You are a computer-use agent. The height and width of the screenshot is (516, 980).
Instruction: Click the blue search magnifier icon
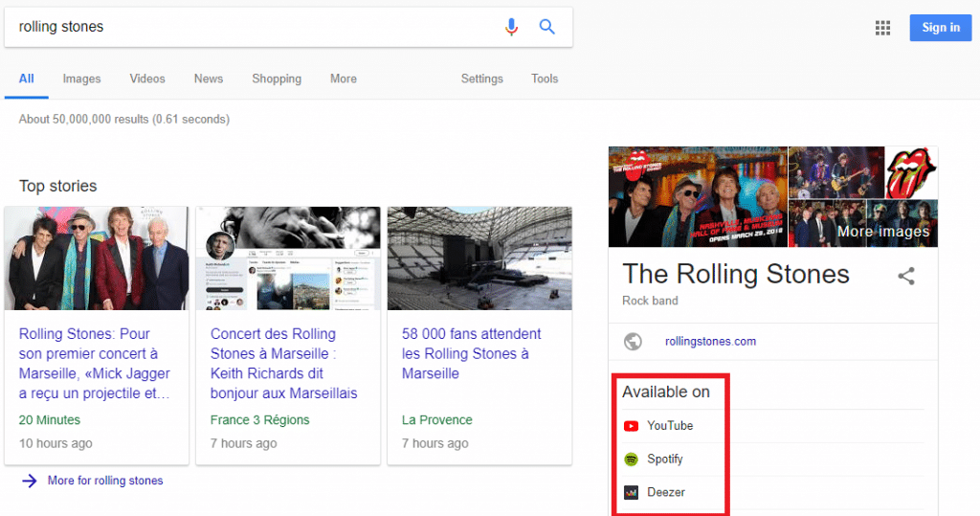pos(546,26)
